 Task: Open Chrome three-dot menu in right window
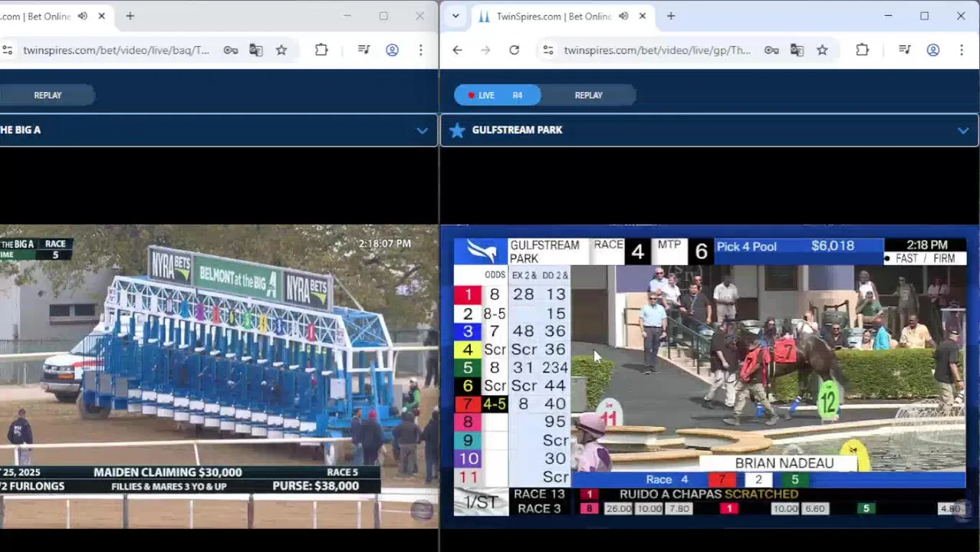pyautogui.click(x=961, y=50)
